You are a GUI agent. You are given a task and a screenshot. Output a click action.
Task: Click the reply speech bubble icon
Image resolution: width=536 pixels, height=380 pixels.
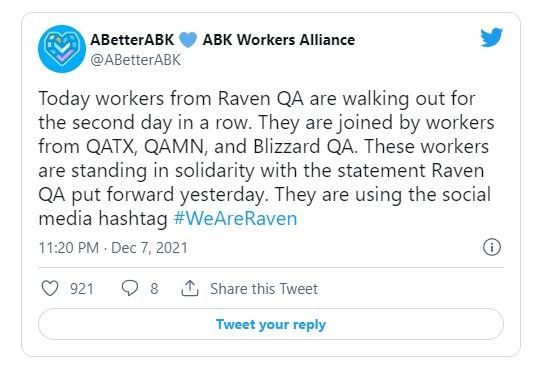(130, 288)
